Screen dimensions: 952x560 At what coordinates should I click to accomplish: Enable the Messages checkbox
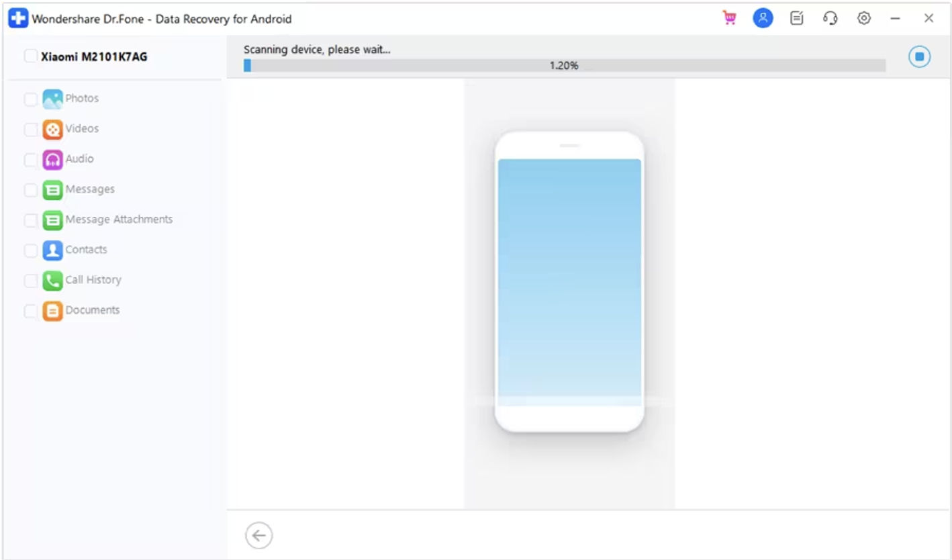click(x=31, y=190)
